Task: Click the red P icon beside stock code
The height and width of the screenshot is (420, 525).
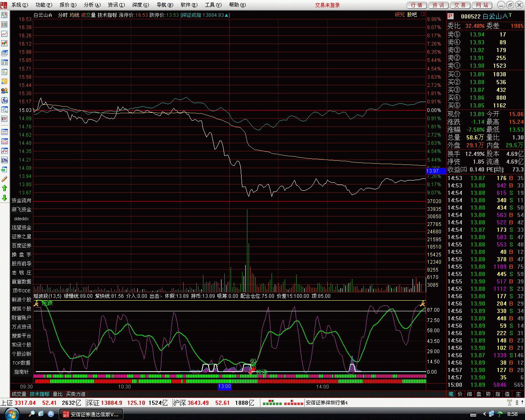Action: (450, 16)
